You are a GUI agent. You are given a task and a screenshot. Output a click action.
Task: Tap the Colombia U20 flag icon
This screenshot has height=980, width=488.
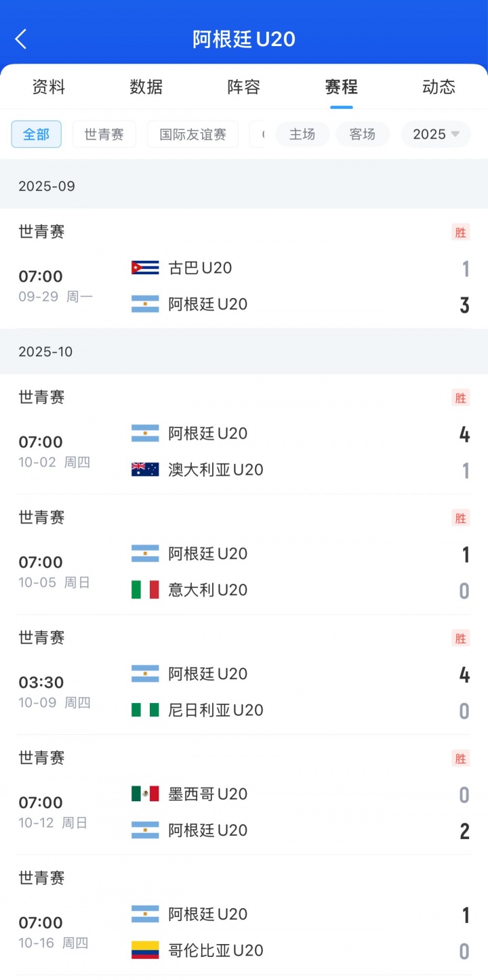pyautogui.click(x=145, y=950)
